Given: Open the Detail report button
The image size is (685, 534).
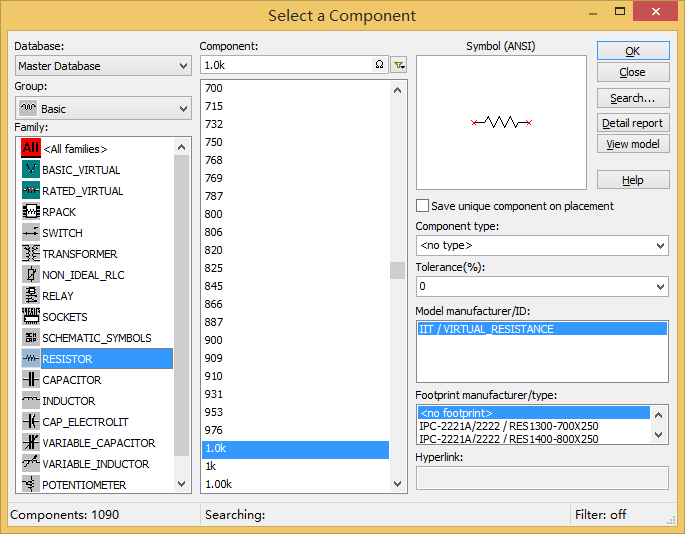Looking at the screenshot, I should click(x=632, y=123).
